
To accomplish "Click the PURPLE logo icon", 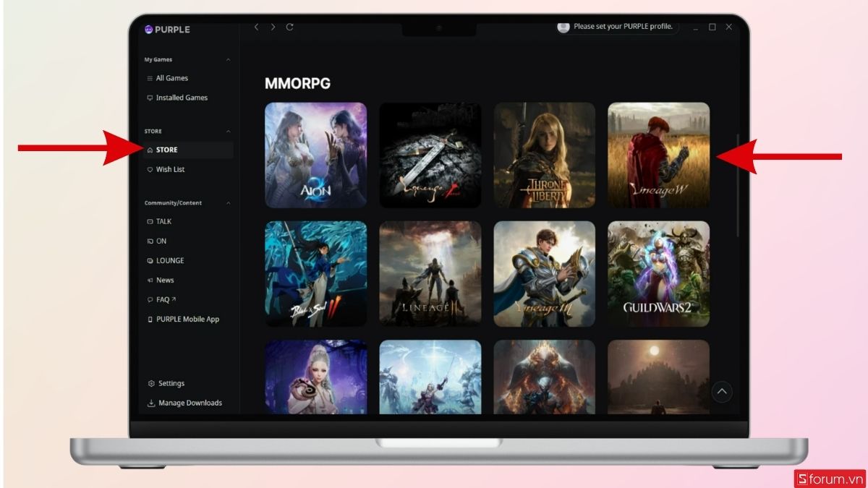I will 149,30.
